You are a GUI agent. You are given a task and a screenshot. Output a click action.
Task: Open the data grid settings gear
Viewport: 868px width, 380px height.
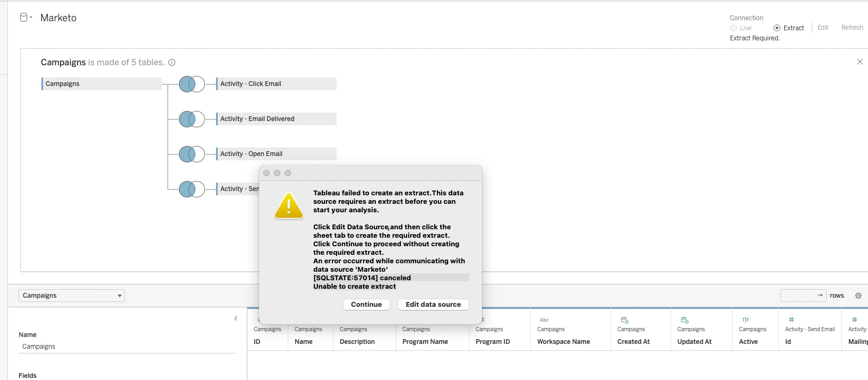pyautogui.click(x=858, y=296)
